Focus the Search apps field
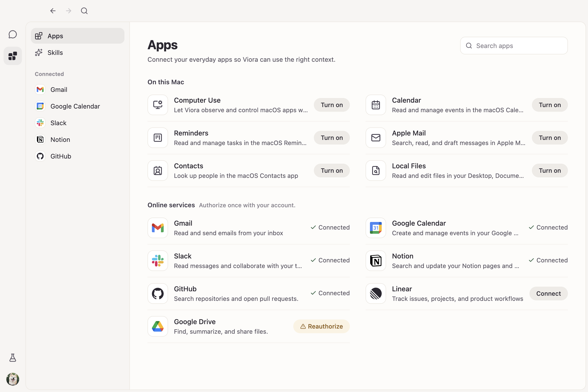This screenshot has height=392, width=588. 514,46
